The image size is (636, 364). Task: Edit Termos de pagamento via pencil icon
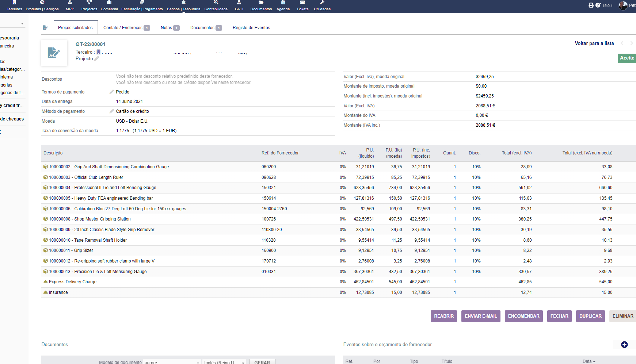click(x=112, y=92)
